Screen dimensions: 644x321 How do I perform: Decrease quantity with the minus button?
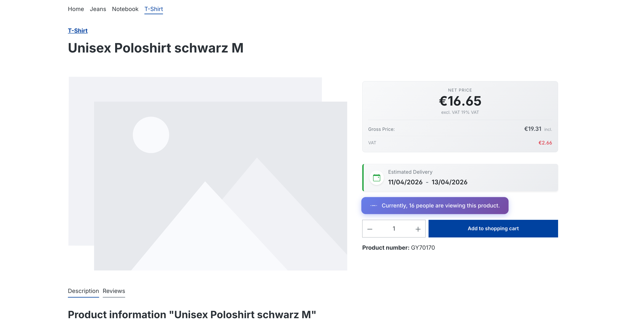pyautogui.click(x=370, y=229)
